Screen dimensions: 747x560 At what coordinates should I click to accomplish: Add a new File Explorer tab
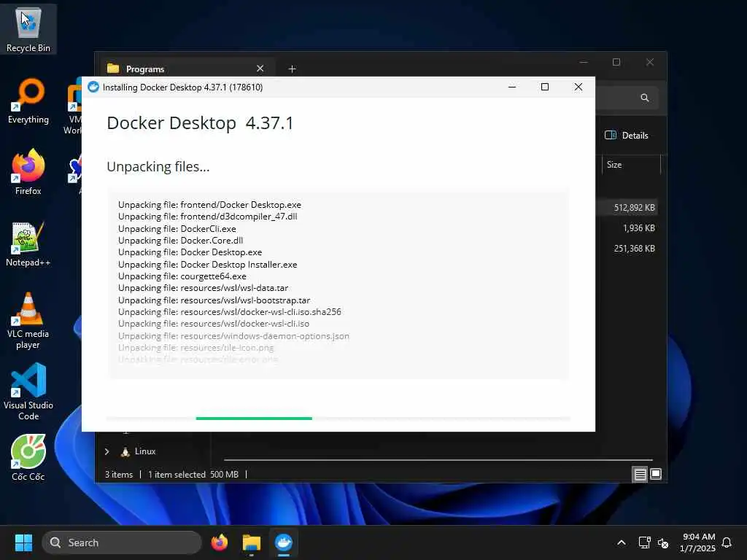pyautogui.click(x=292, y=69)
